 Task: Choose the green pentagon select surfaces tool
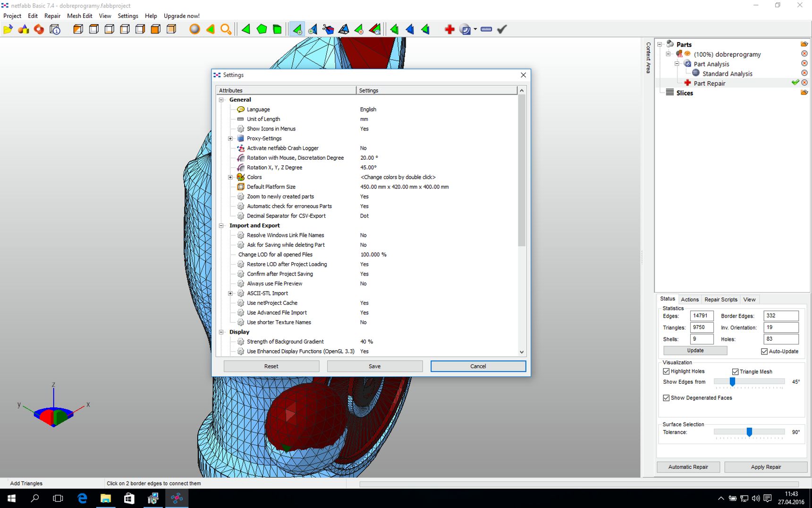pyautogui.click(x=262, y=29)
